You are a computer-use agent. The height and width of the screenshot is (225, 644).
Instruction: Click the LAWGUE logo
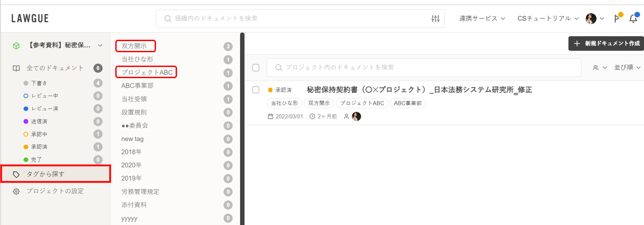pos(30,19)
